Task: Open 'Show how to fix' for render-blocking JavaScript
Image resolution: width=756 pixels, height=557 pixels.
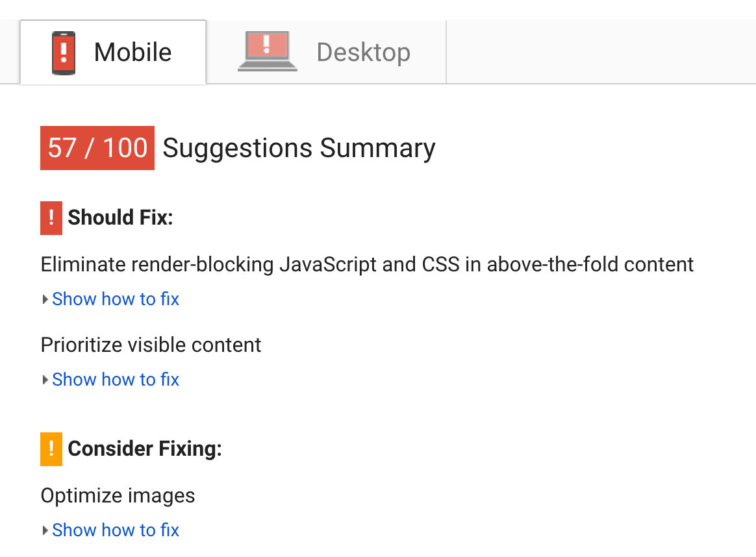Action: pyautogui.click(x=116, y=299)
